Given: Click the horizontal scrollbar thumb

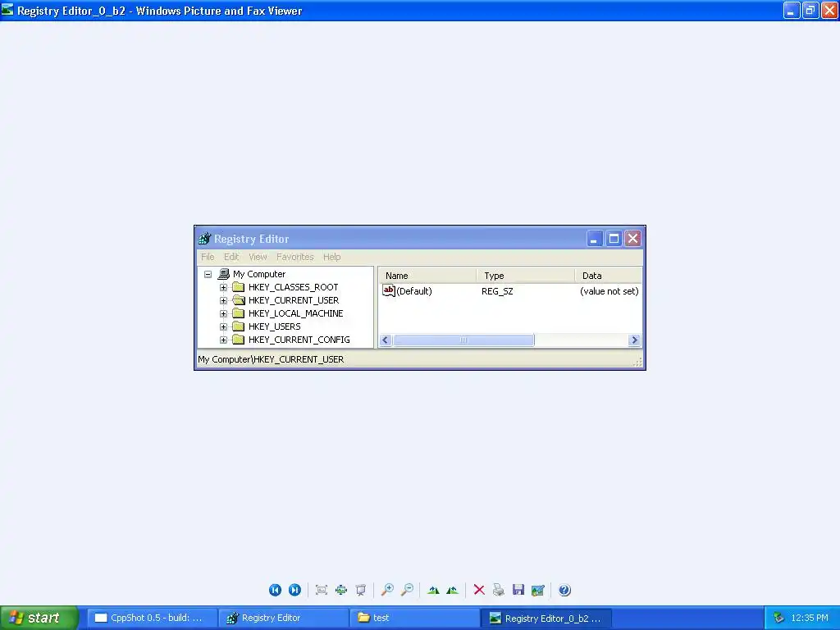Looking at the screenshot, I should pyautogui.click(x=464, y=340).
